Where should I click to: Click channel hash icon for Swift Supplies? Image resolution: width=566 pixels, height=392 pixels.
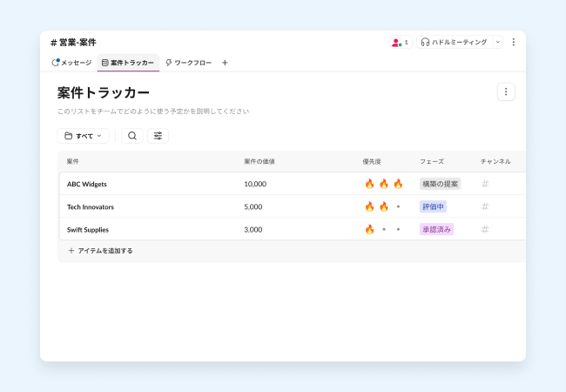pos(485,229)
